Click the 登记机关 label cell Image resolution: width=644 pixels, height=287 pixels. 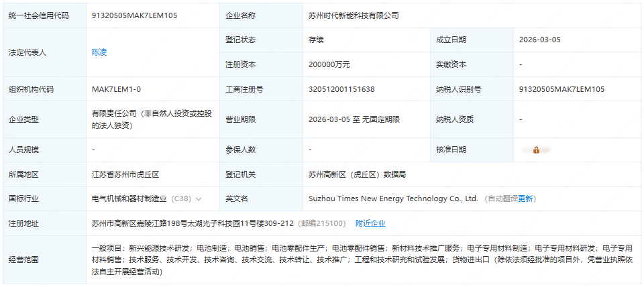(x=261, y=174)
